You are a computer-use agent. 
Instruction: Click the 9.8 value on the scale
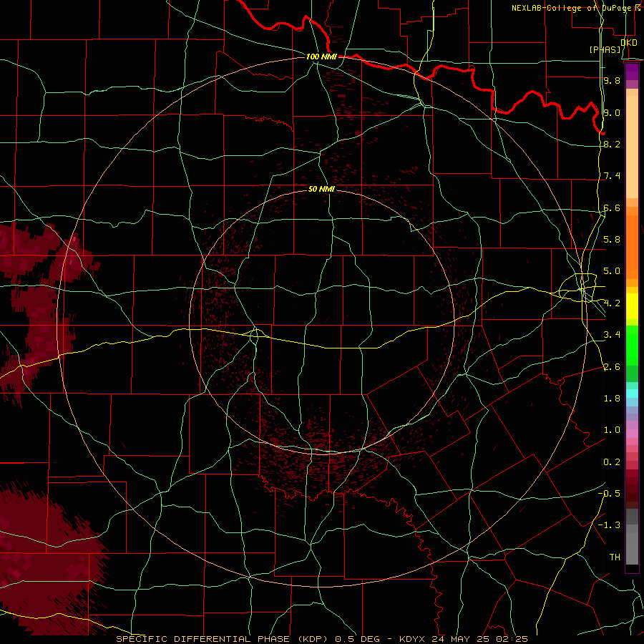(x=612, y=81)
